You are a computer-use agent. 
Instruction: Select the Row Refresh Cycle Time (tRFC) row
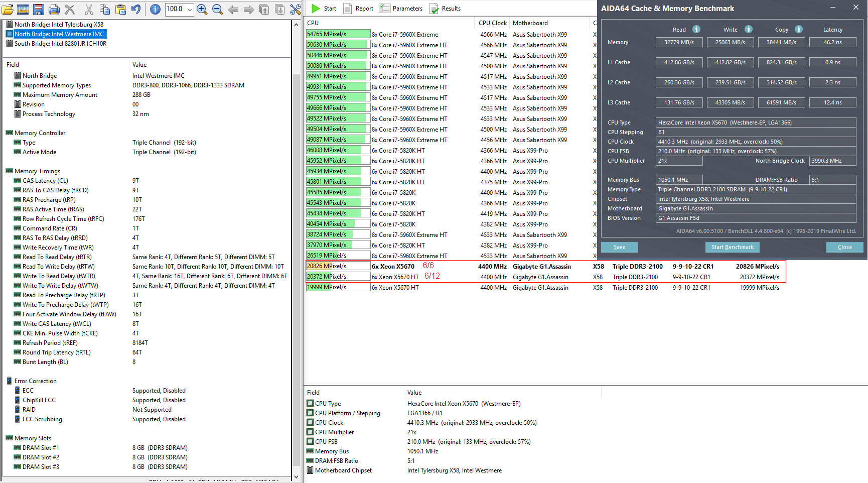[x=148, y=219]
